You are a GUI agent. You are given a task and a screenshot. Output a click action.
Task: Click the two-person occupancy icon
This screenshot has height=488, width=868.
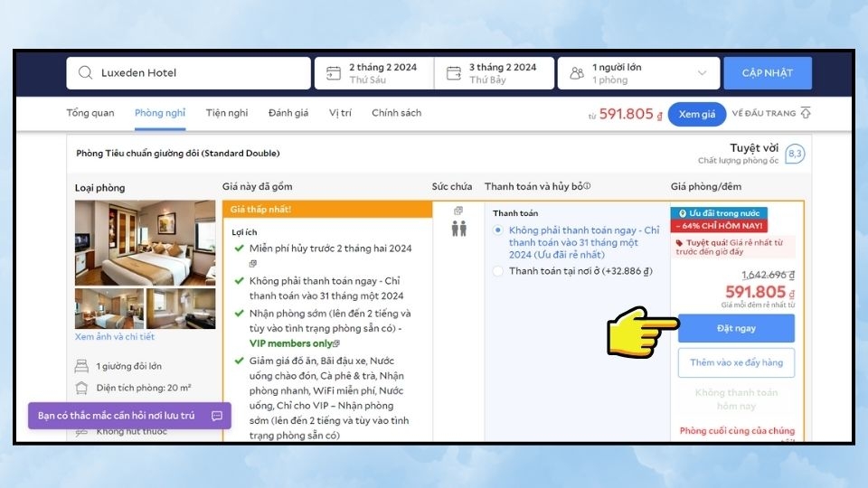459,228
